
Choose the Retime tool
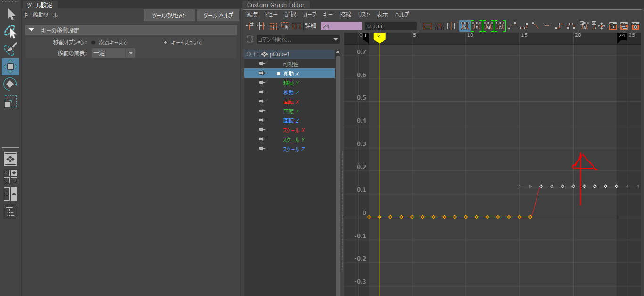[x=297, y=26]
